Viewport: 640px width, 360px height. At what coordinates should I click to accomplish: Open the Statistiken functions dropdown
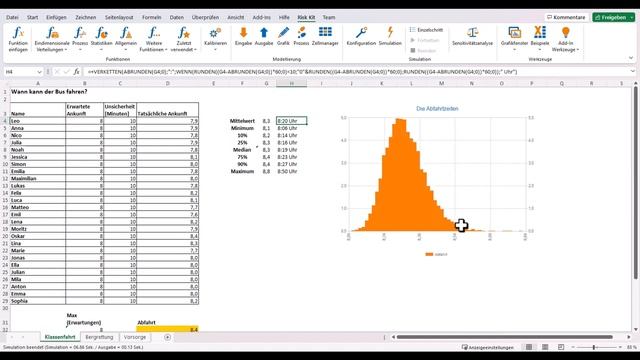click(x=101, y=39)
